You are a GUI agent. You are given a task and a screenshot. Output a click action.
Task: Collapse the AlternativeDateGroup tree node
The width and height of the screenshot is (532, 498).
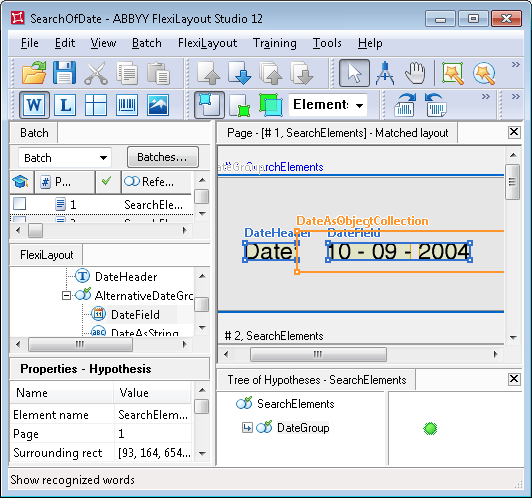pyautogui.click(x=66, y=295)
